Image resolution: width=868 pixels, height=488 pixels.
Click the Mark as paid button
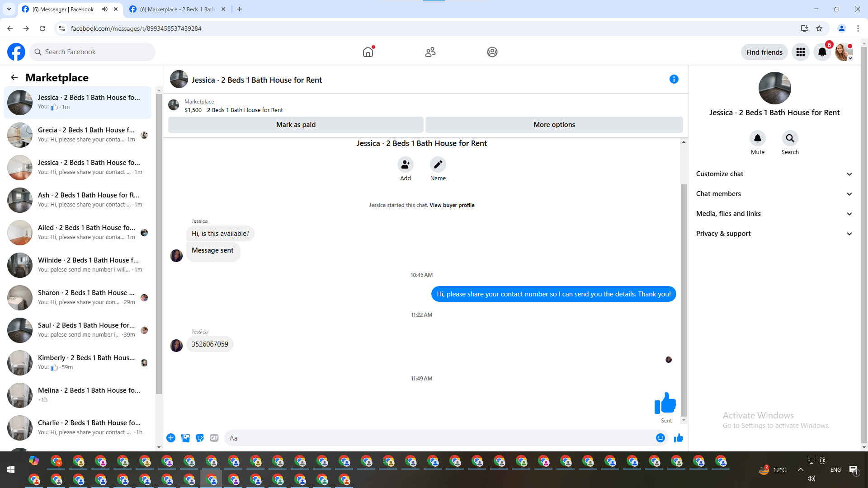tap(296, 125)
